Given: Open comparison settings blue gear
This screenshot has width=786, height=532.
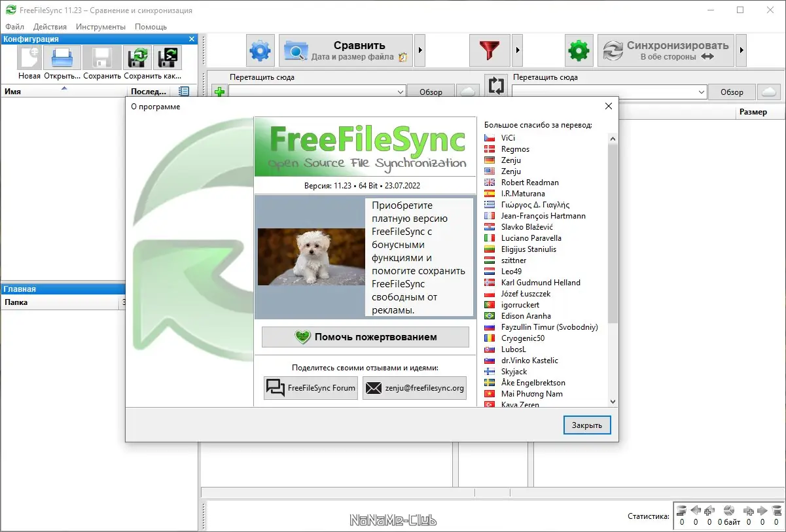Looking at the screenshot, I should coord(260,50).
